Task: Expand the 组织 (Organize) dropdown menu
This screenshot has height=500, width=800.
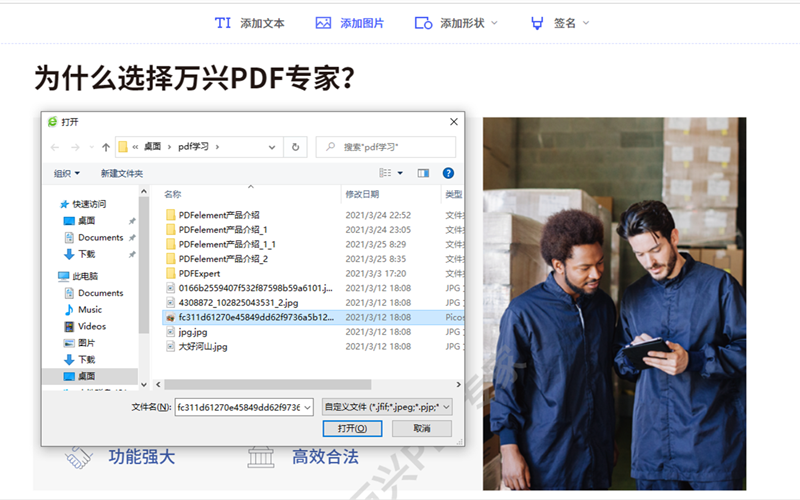Action: pyautogui.click(x=67, y=173)
